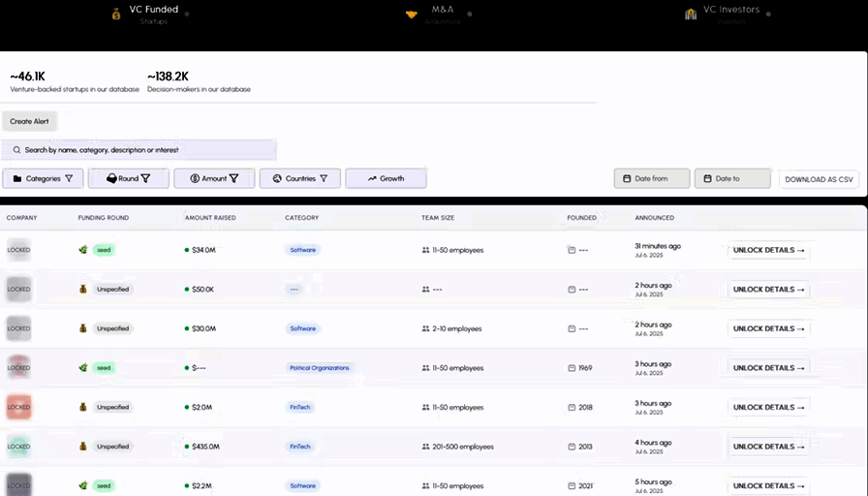Click the Category column header

[301, 218]
